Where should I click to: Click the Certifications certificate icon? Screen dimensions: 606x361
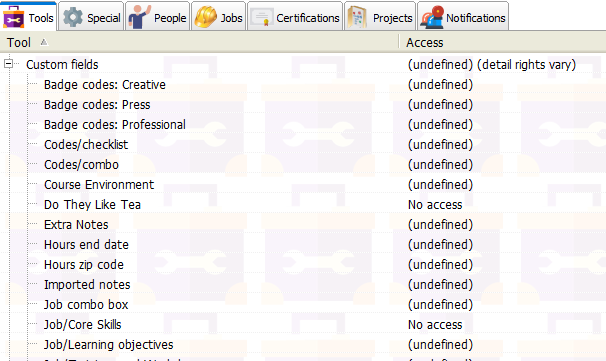tap(262, 17)
